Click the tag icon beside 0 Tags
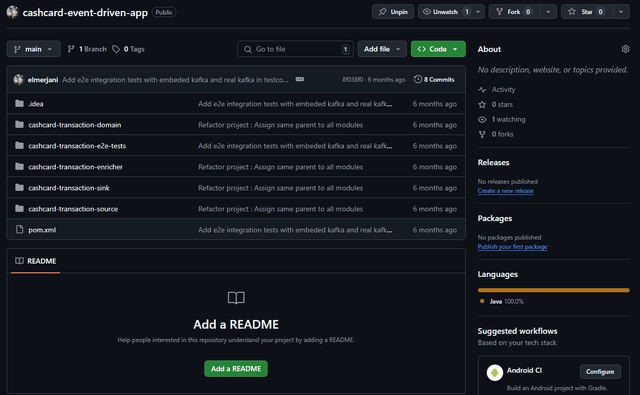Viewport: 640px width, 395px height. (x=116, y=49)
